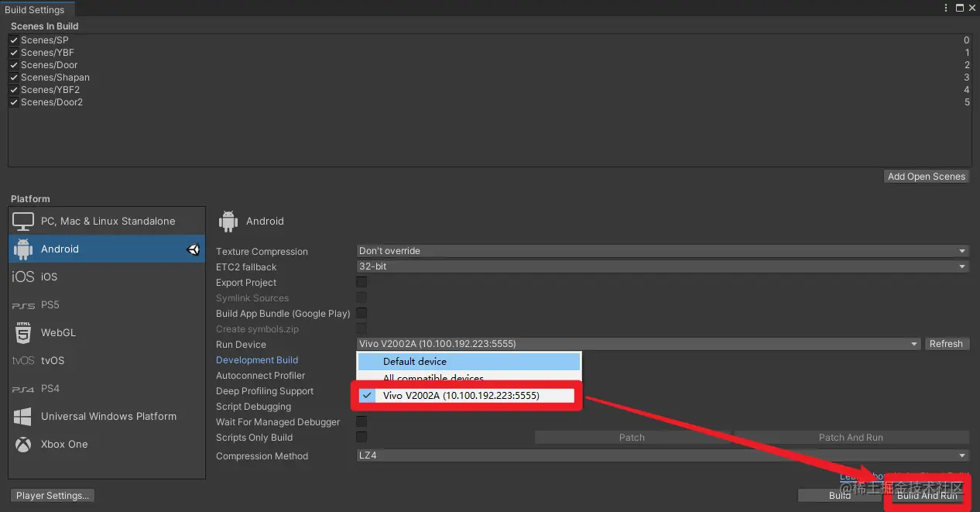Click the tvOS platform icon
Viewport: 980px width, 512px height.
(23, 360)
